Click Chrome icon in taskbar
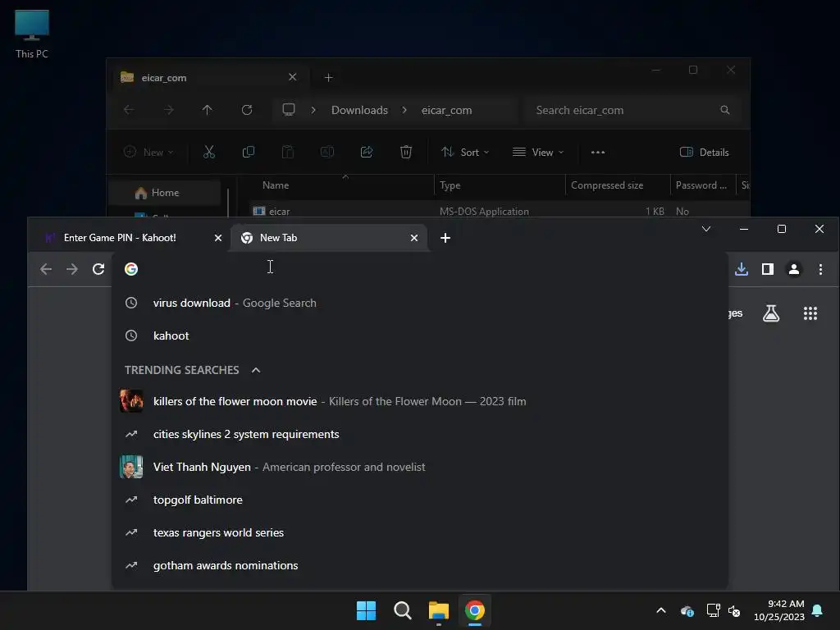840x630 pixels. (475, 610)
